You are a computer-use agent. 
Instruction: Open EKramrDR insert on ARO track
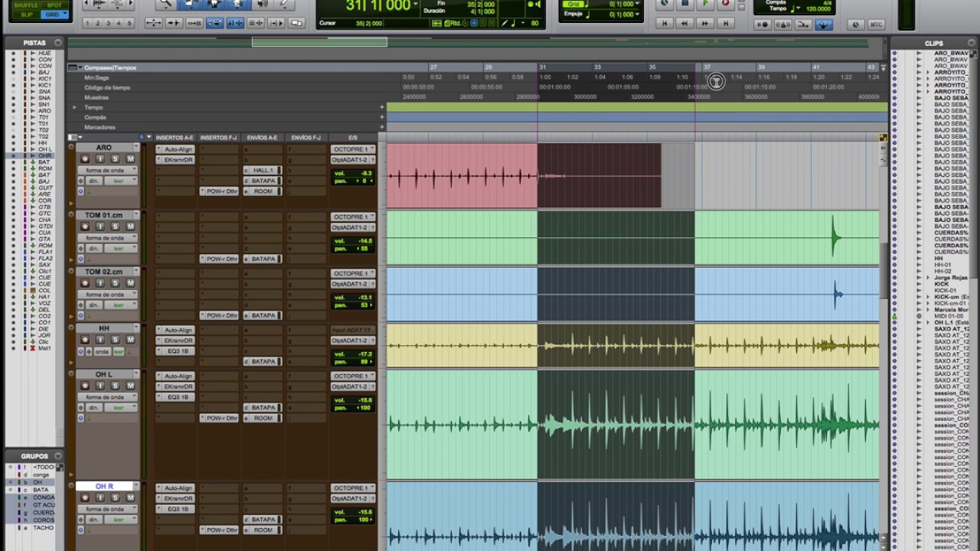click(176, 160)
